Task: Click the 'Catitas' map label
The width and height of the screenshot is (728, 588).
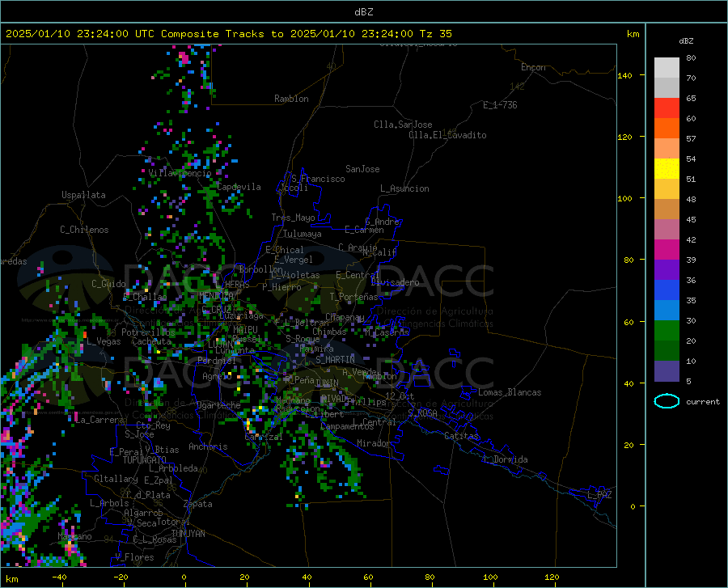Action: tap(461, 436)
